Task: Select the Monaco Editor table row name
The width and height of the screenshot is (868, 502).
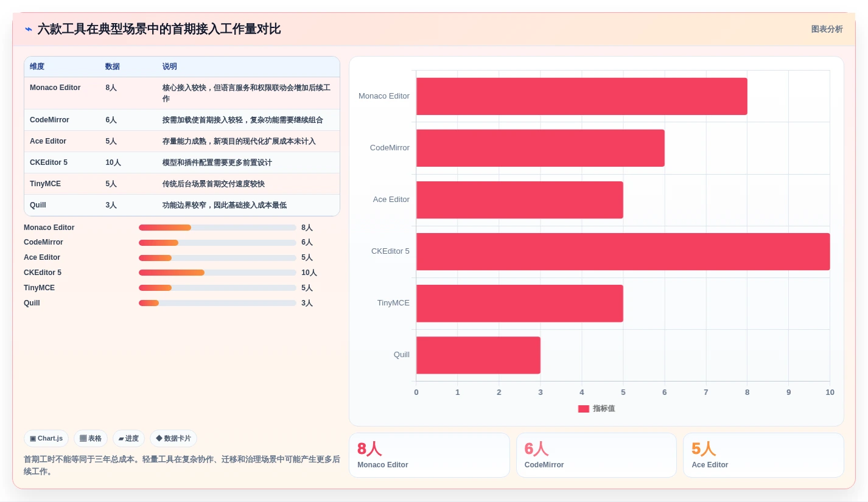Action: tap(55, 88)
